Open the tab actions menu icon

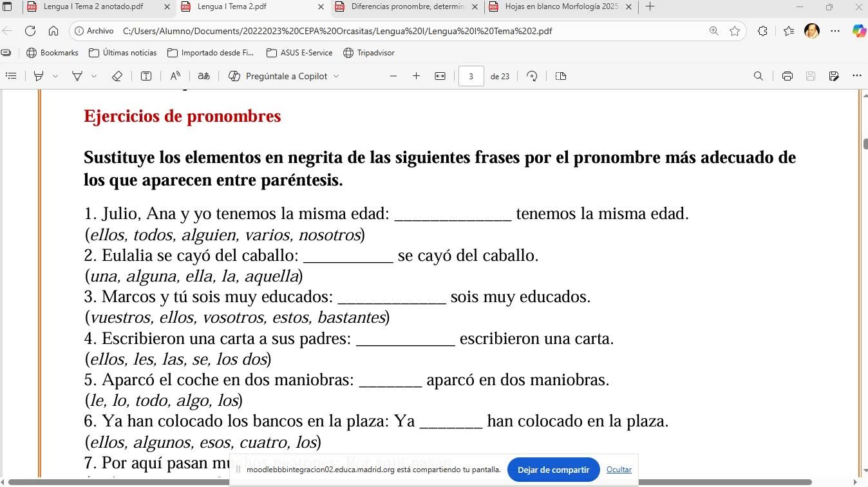click(x=8, y=6)
